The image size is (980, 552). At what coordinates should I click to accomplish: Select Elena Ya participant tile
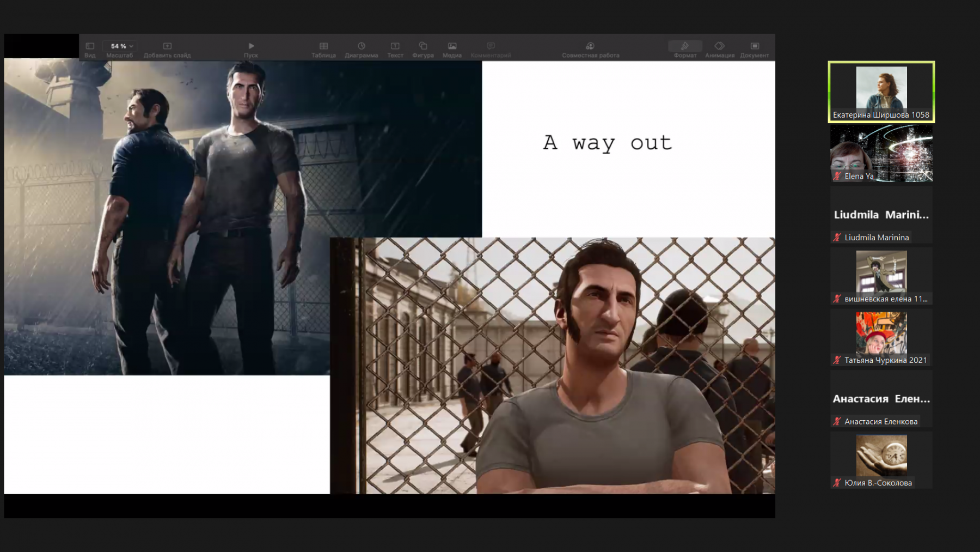(x=881, y=153)
